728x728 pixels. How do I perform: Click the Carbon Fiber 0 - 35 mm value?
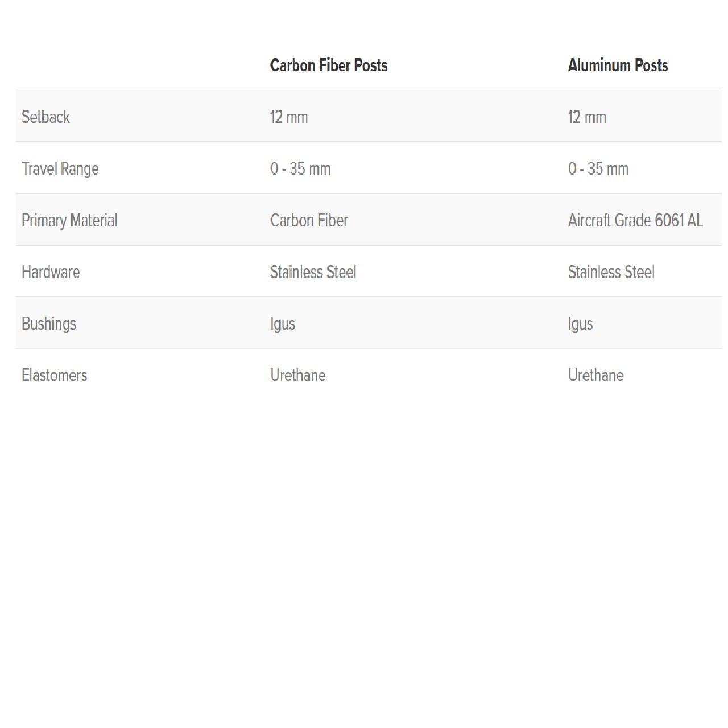pos(300,169)
